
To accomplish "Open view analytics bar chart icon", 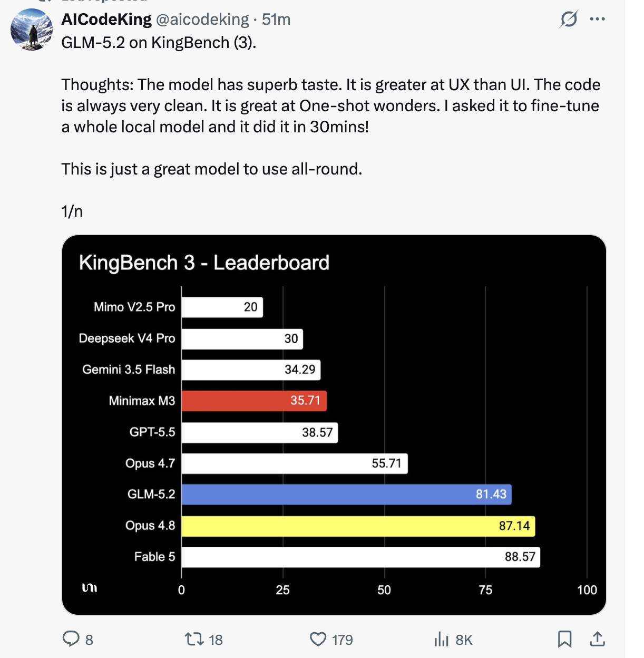I will 441,639.
